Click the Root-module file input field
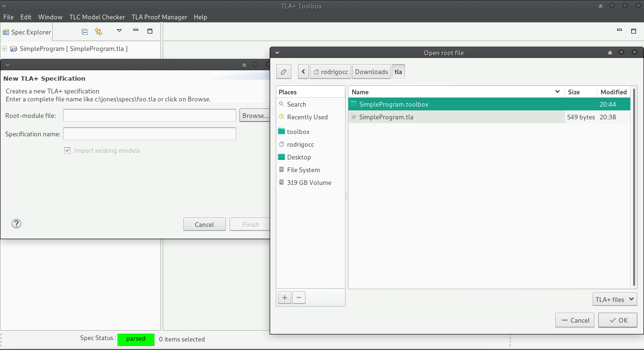 149,115
